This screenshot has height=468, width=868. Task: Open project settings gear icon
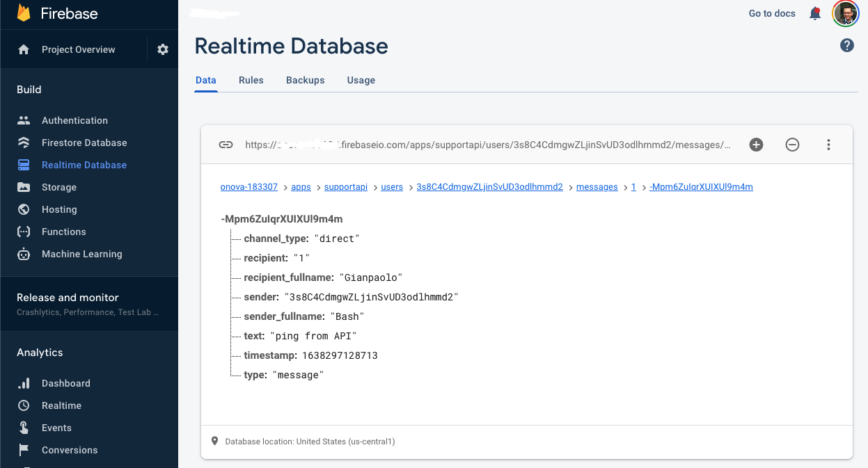click(x=163, y=49)
